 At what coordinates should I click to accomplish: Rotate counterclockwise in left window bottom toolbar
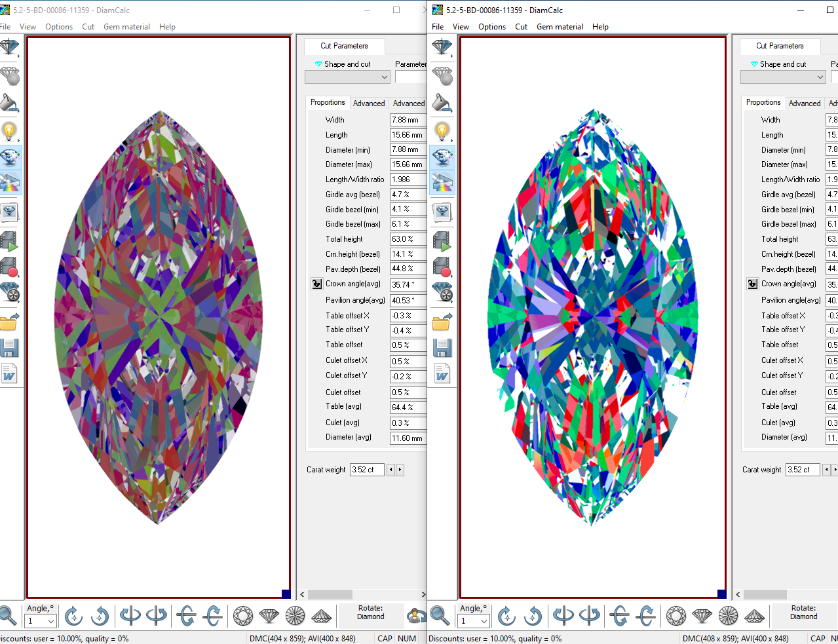pos(100,616)
